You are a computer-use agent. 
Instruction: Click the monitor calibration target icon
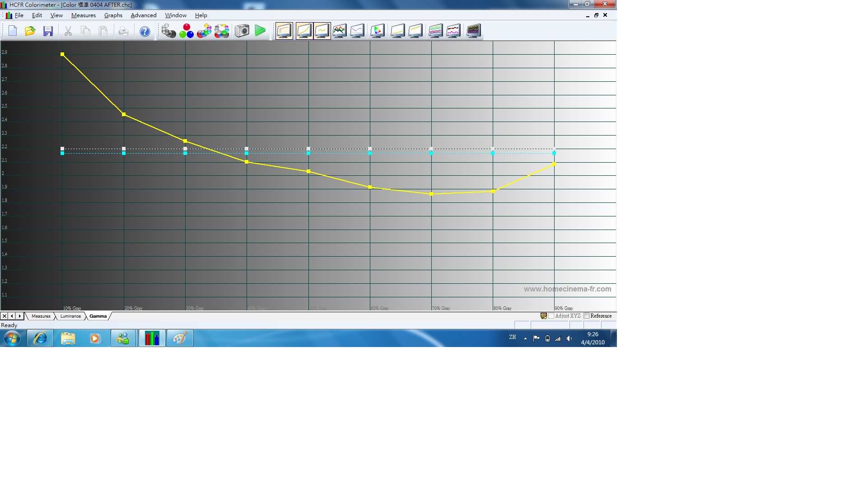coord(377,31)
